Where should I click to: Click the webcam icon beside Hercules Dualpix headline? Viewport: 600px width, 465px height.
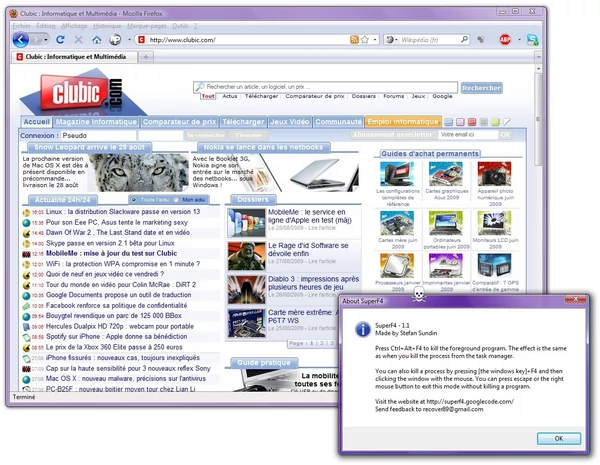coord(26,326)
